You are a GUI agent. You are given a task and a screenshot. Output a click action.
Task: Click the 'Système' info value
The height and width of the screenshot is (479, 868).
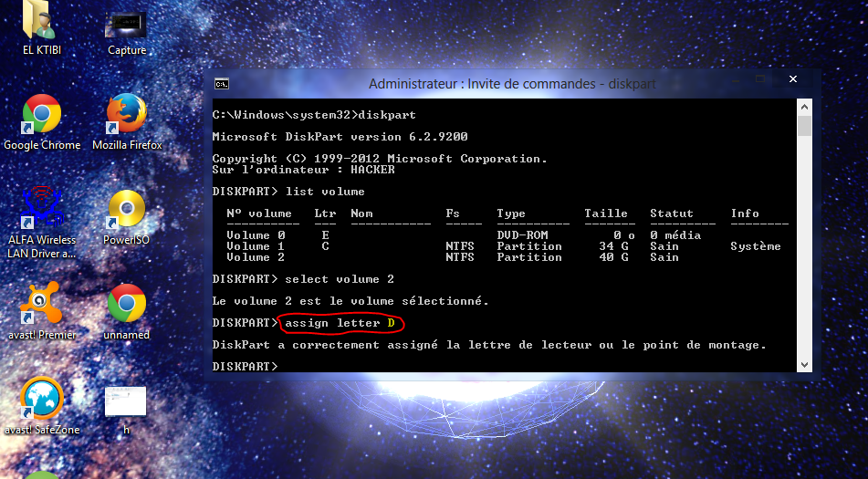[756, 246]
